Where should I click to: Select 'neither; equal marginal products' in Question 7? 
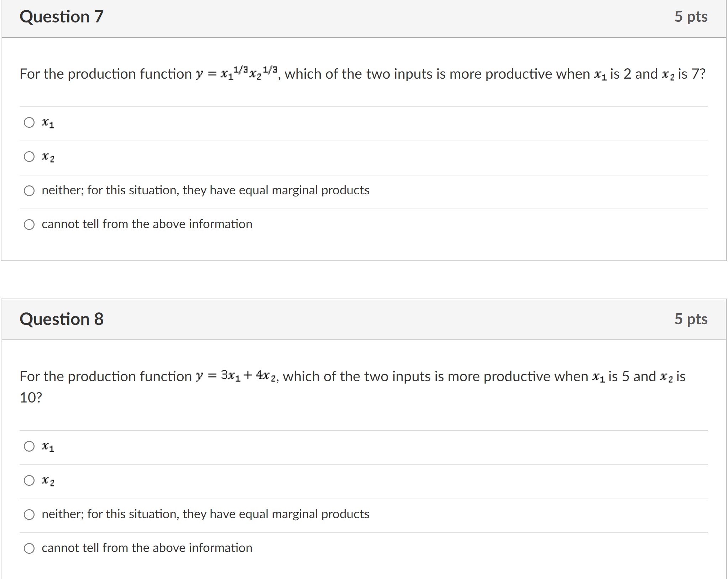(29, 191)
